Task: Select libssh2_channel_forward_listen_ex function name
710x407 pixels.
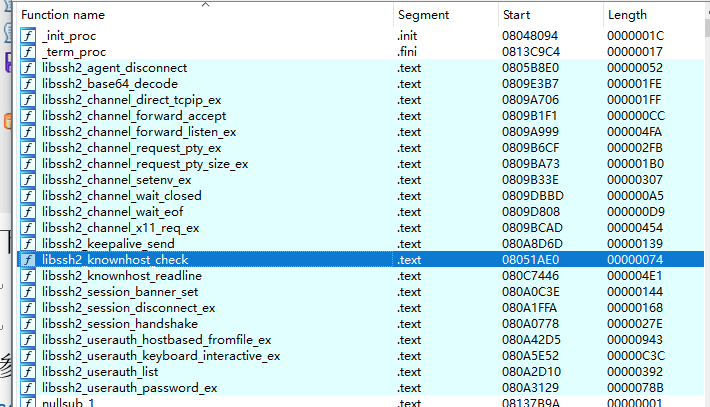Action: (139, 132)
